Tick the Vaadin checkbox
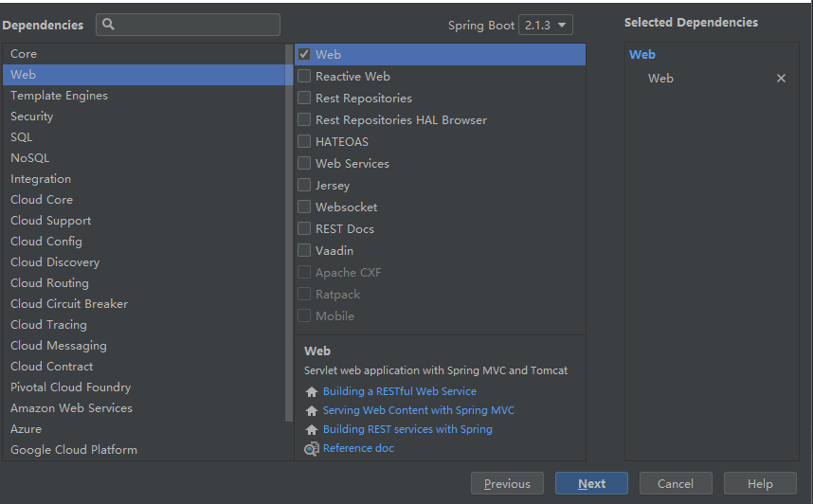The image size is (813, 504). tap(304, 250)
